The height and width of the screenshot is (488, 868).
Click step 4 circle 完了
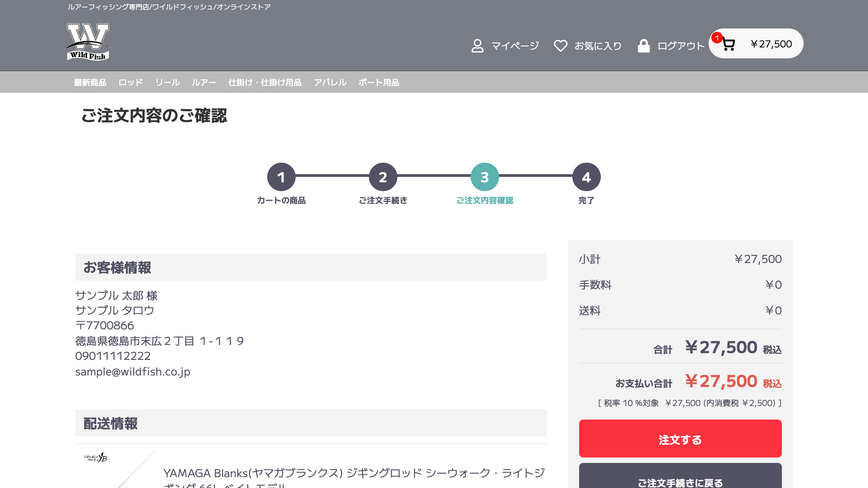(586, 177)
